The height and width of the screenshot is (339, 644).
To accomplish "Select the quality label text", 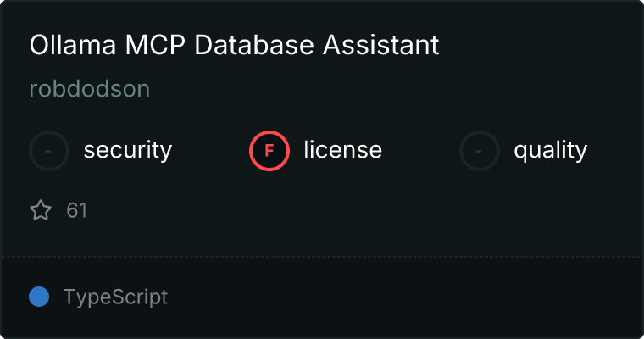I will coord(550,151).
